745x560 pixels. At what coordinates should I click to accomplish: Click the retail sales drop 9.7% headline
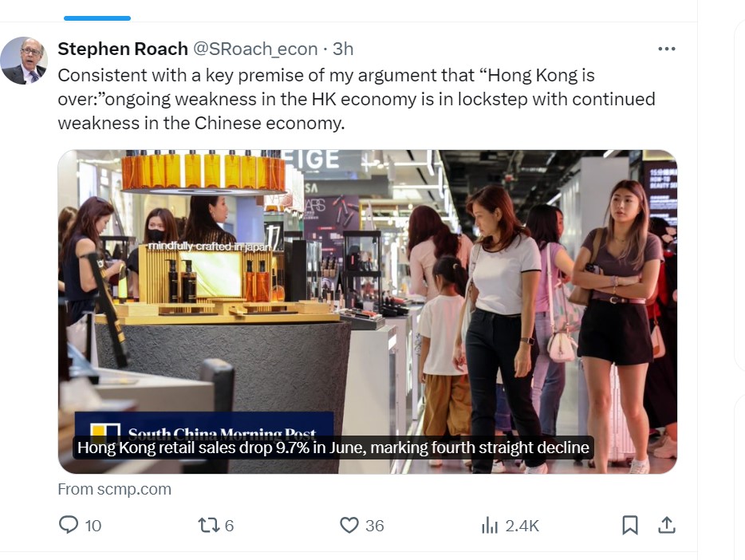(x=333, y=448)
